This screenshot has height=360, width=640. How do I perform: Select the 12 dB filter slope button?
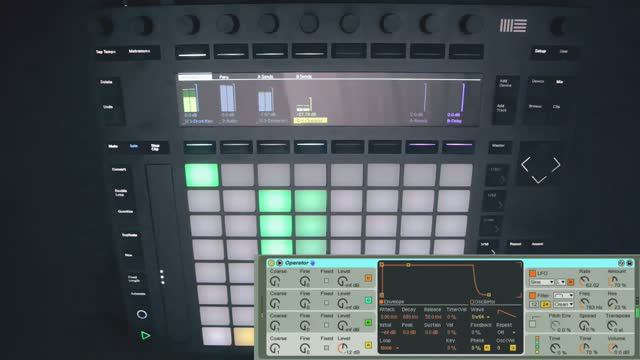[x=533, y=304]
